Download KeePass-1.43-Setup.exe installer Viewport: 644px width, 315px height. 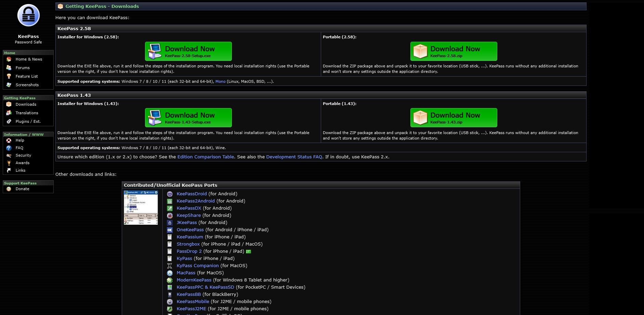click(x=188, y=118)
